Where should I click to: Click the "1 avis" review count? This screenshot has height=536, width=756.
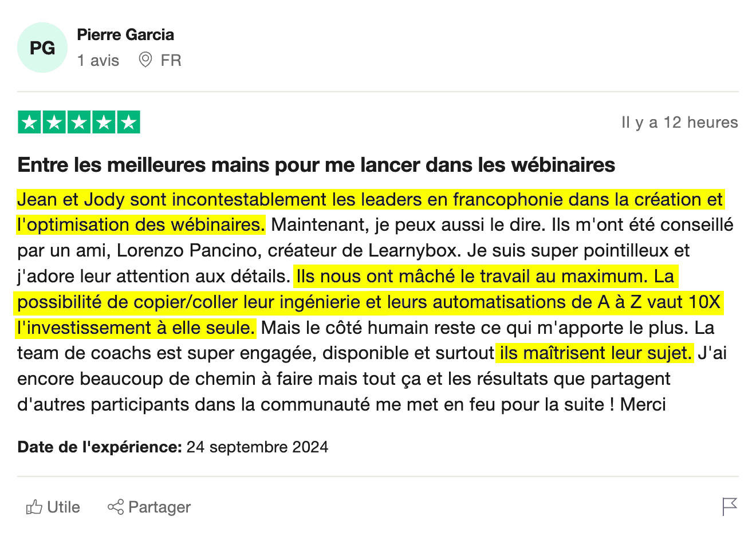(99, 60)
